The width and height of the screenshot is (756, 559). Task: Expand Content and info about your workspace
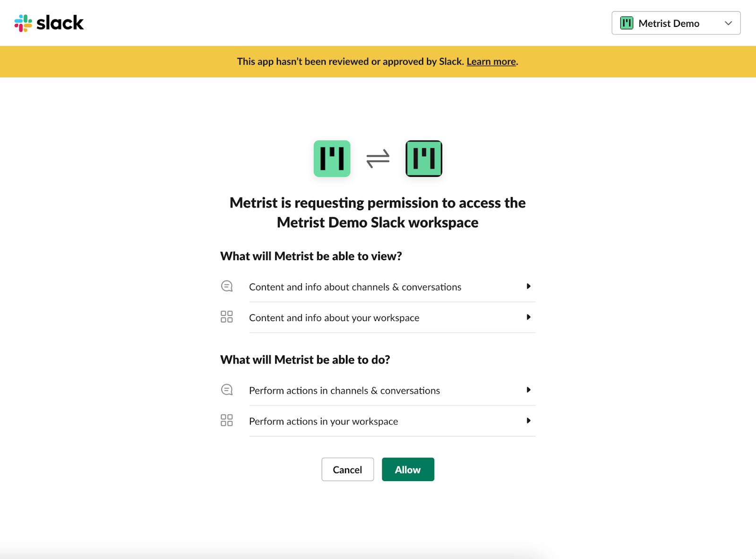click(392, 317)
